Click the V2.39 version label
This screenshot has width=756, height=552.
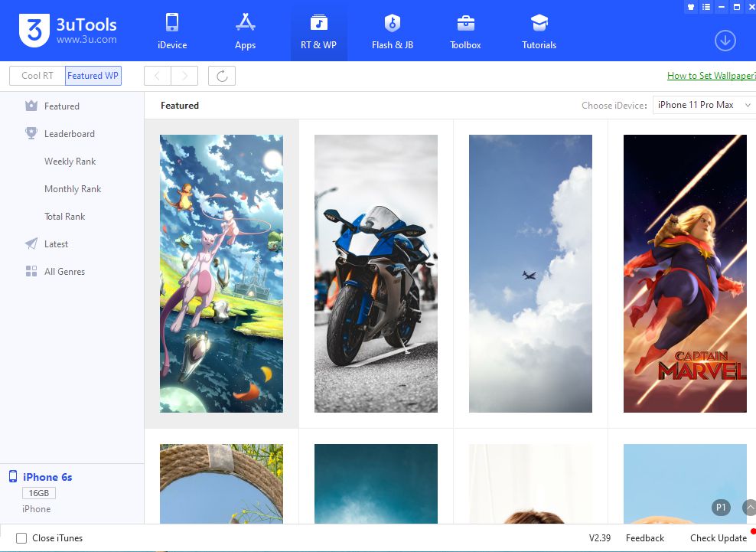(x=600, y=538)
